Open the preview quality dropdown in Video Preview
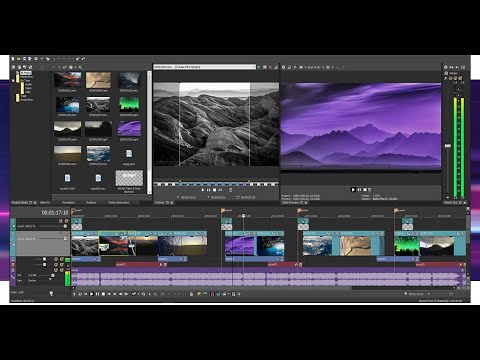 tap(323, 67)
